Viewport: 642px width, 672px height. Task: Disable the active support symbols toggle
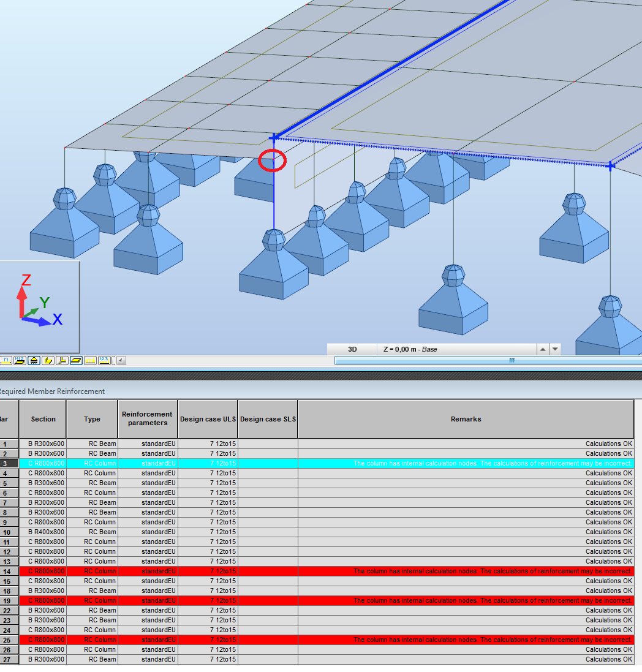coord(34,360)
